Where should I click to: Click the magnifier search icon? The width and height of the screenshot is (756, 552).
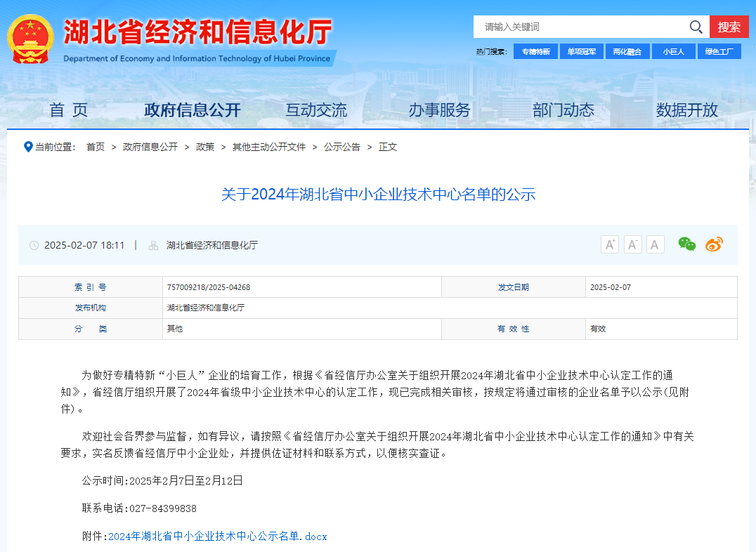point(696,27)
